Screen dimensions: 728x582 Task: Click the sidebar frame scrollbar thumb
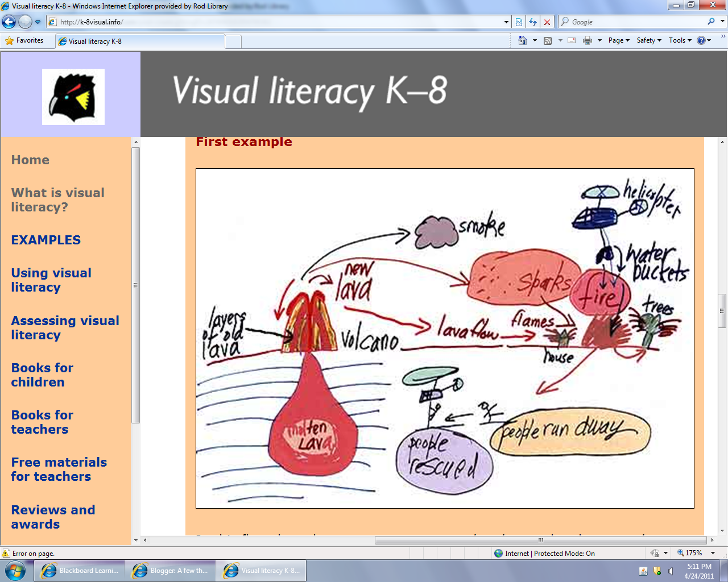135,285
